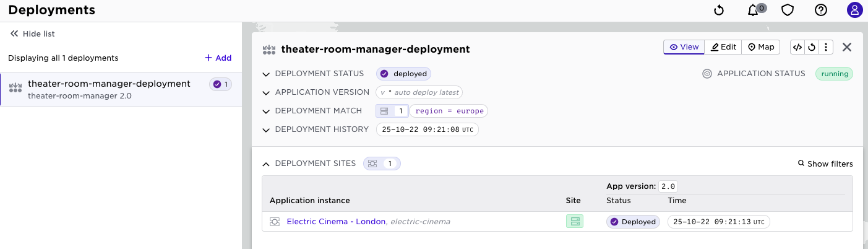Expand the Deployment Status section
868x249 pixels.
266,74
